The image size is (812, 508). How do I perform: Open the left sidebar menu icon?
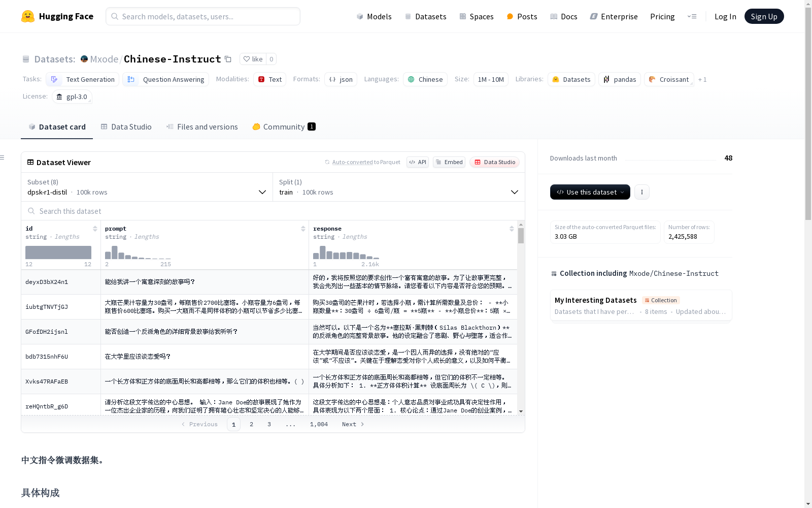pyautogui.click(x=3, y=157)
